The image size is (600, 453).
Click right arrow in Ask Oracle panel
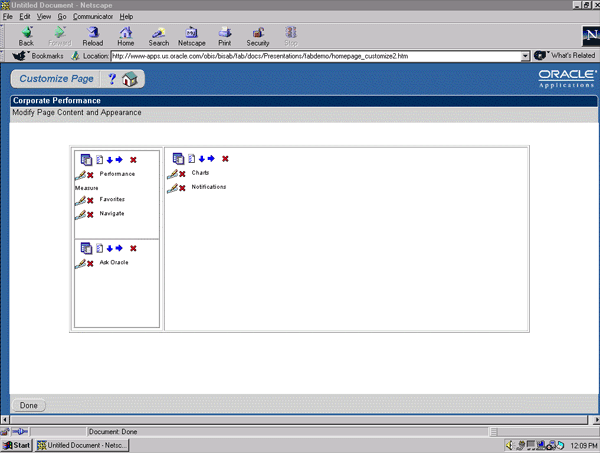coord(119,248)
